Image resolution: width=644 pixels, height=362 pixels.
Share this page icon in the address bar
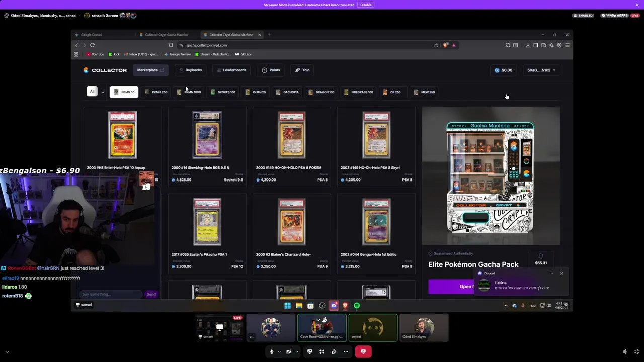click(436, 45)
